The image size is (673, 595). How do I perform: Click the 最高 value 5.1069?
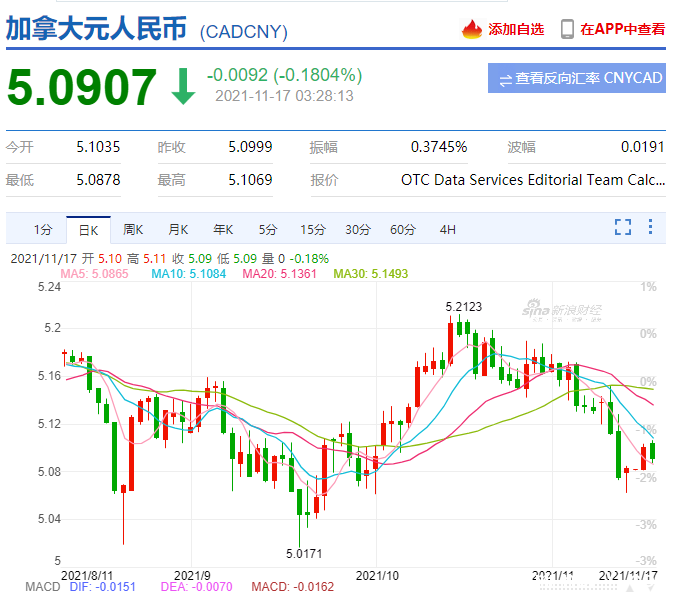point(250,179)
